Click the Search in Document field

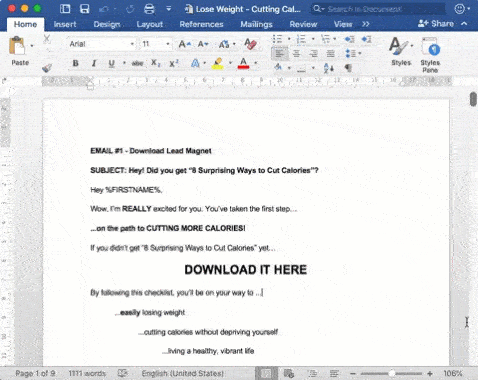pos(378,9)
